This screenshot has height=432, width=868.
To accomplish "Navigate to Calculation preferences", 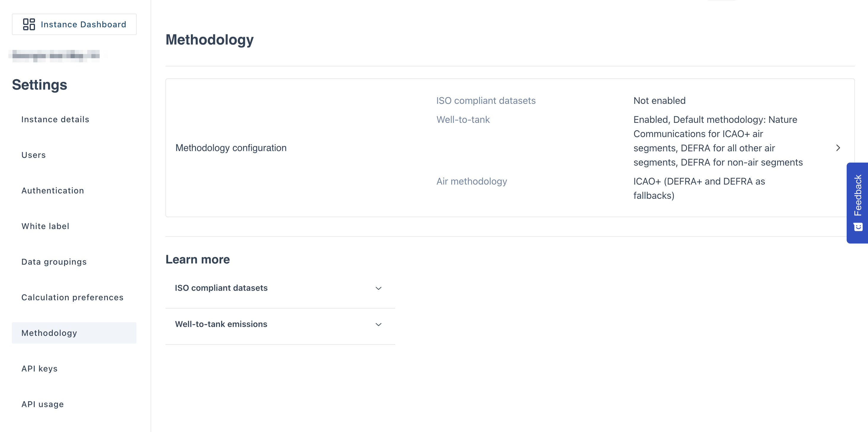I will pyautogui.click(x=72, y=297).
